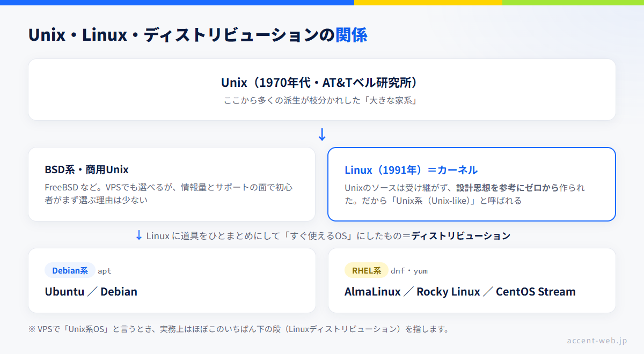Click the "apt" label next to Debian系
The width and height of the screenshot is (644, 354).
click(x=105, y=271)
